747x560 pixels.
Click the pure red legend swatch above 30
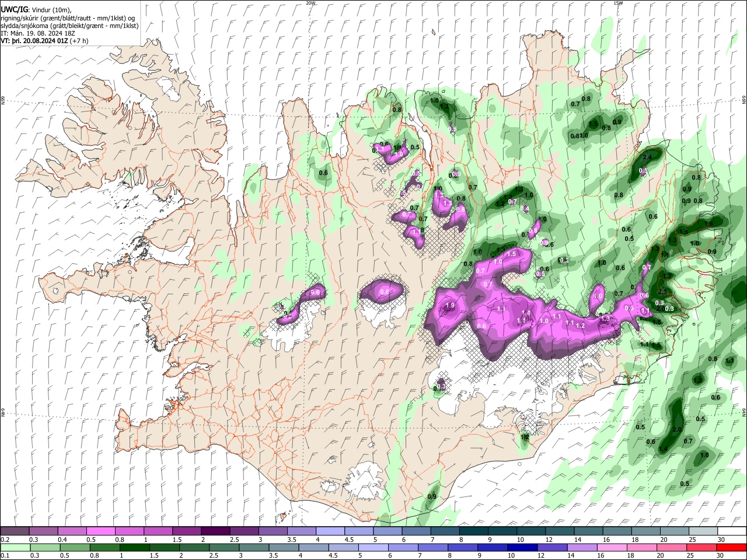[732, 547]
